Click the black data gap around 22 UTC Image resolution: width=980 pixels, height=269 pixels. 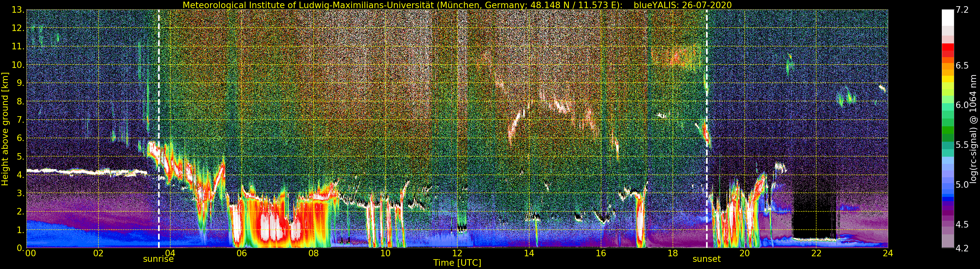[x=814, y=213]
